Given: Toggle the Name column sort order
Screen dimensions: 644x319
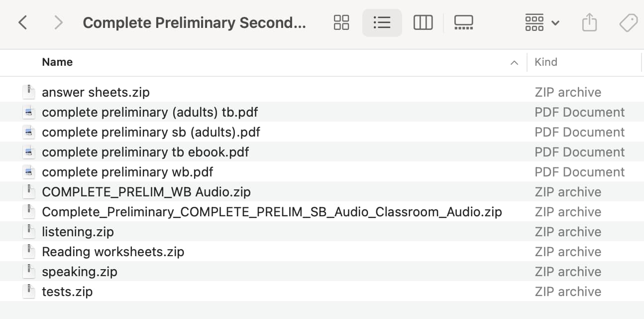Looking at the screenshot, I should (x=57, y=62).
